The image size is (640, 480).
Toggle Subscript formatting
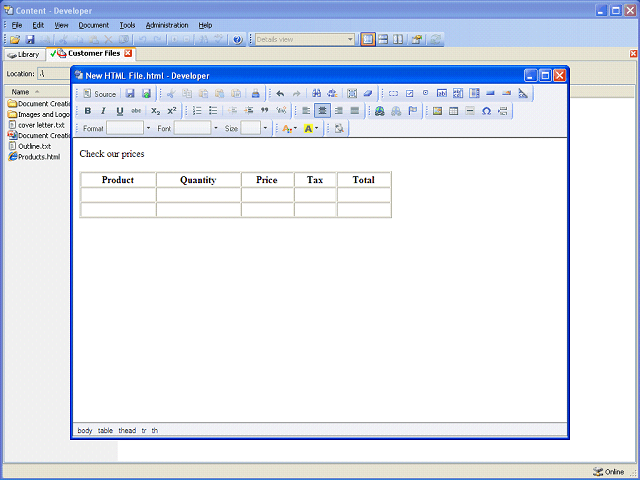tap(156, 111)
